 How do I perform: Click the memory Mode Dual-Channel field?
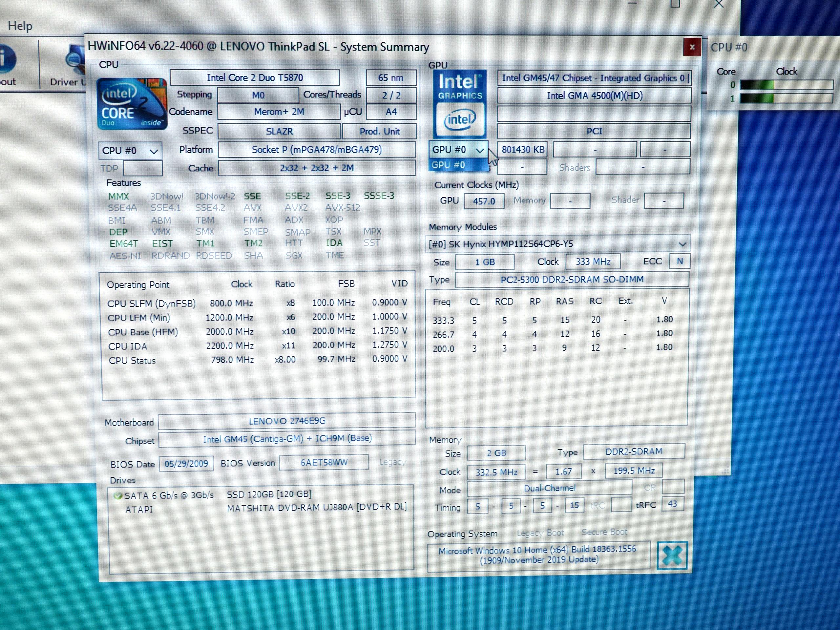550,488
